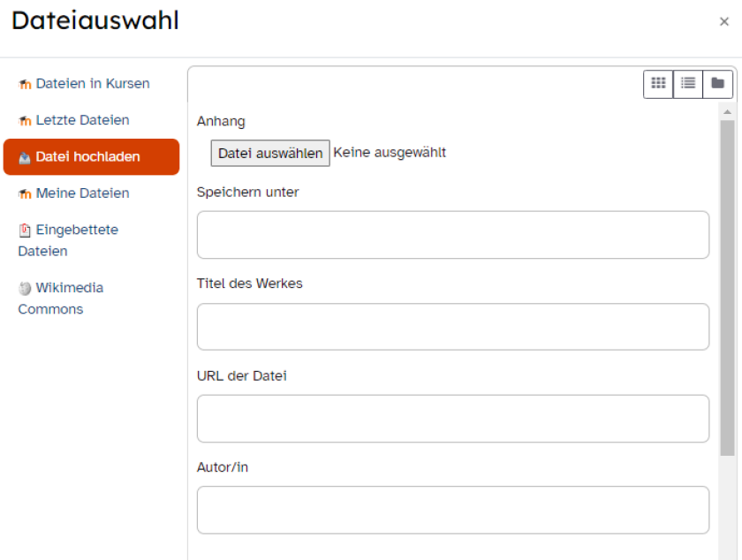Image resolution: width=742 pixels, height=560 pixels.
Task: Close the Dateiauswahl dialog
Action: (x=724, y=22)
